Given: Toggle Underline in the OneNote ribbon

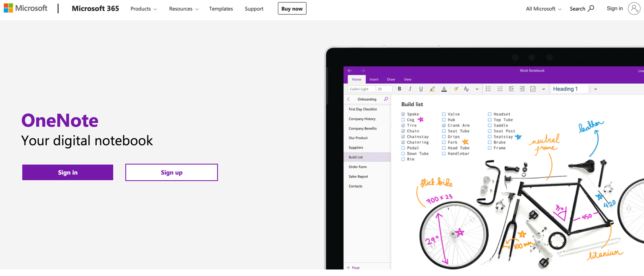Looking at the screenshot, I should click(421, 89).
